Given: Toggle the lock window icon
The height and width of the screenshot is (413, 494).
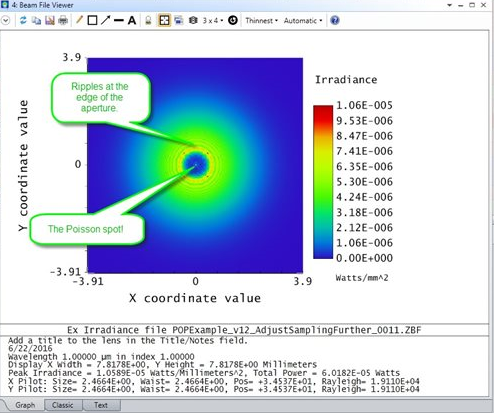Looking at the screenshot, I should 148,21.
